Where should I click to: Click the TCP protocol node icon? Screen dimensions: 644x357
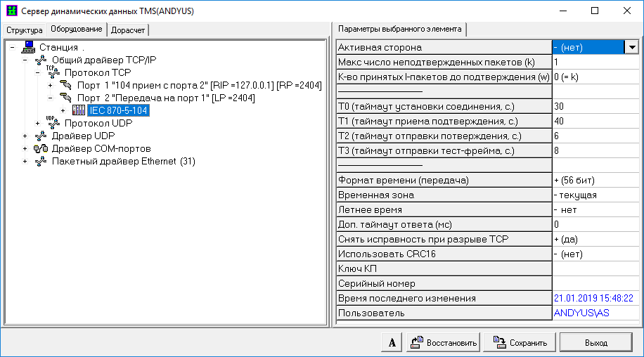(53, 72)
